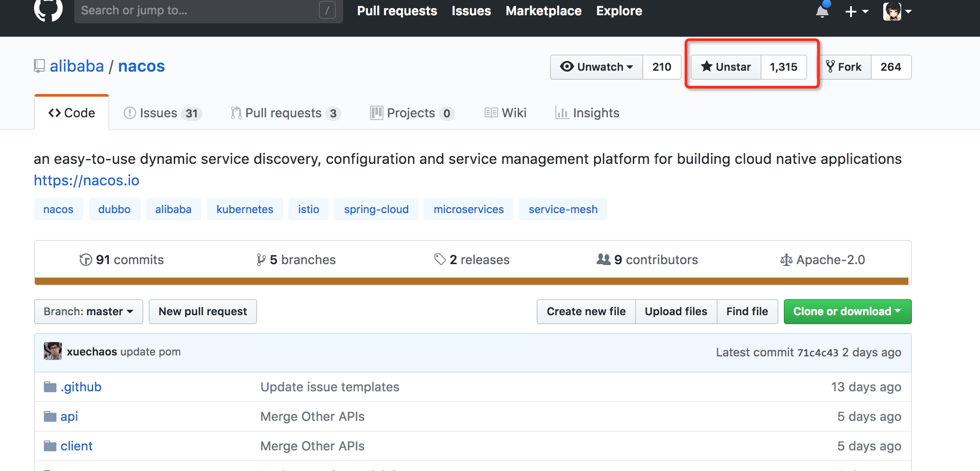Open the istio topic tag
This screenshot has width=980, height=471.
[309, 209]
